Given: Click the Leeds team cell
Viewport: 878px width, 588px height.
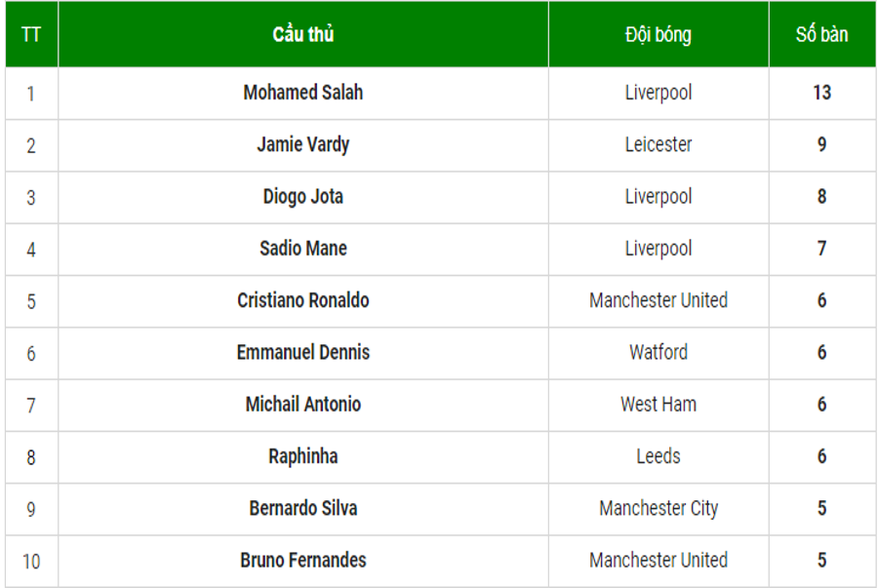Looking at the screenshot, I should [x=658, y=456].
